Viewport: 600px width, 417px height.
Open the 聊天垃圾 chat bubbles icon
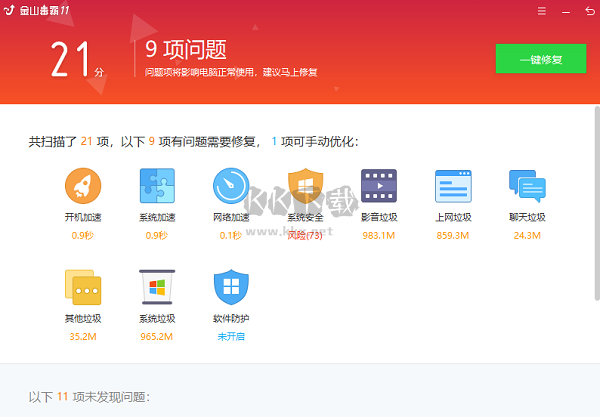(527, 186)
